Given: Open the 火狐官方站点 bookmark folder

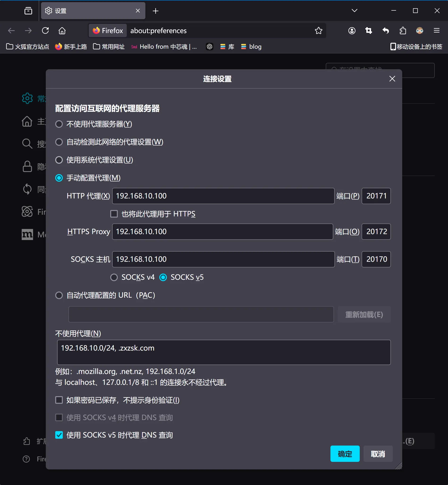Looking at the screenshot, I should tap(28, 47).
